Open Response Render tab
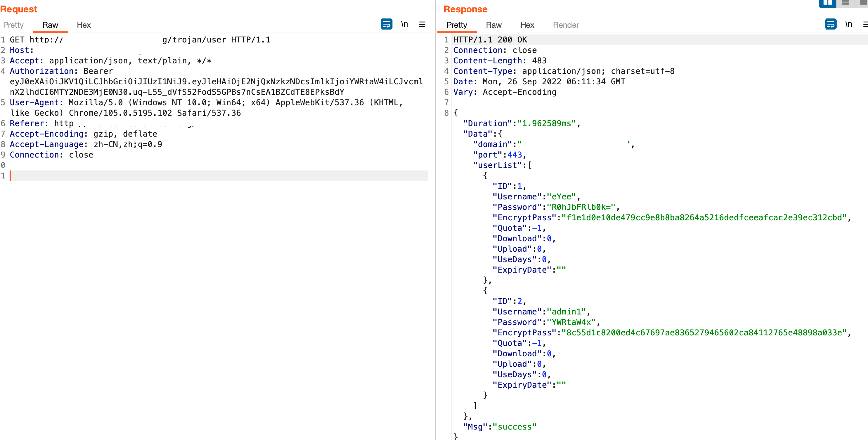868x440 pixels. click(566, 25)
